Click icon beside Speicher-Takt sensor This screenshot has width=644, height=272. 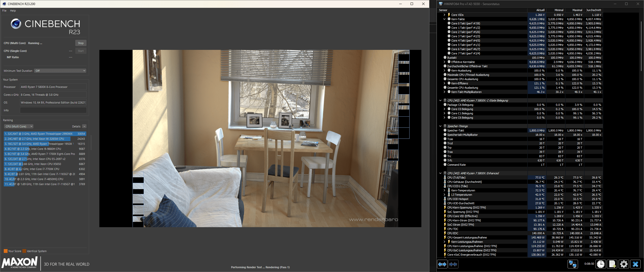tap(445, 130)
